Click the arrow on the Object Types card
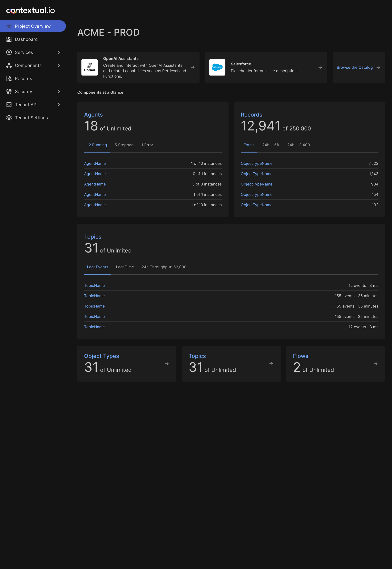The height and width of the screenshot is (569, 392). (167, 363)
